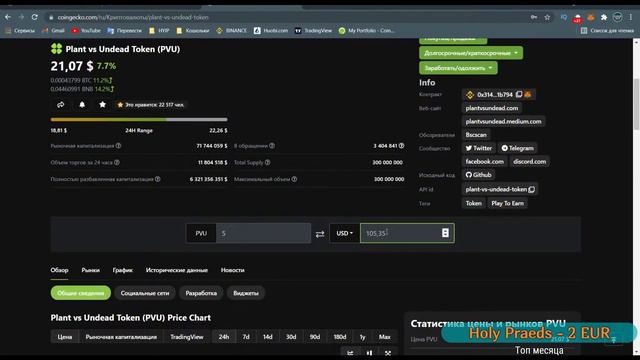
Task: Open the Bscscan explorer link
Action: coord(476,135)
